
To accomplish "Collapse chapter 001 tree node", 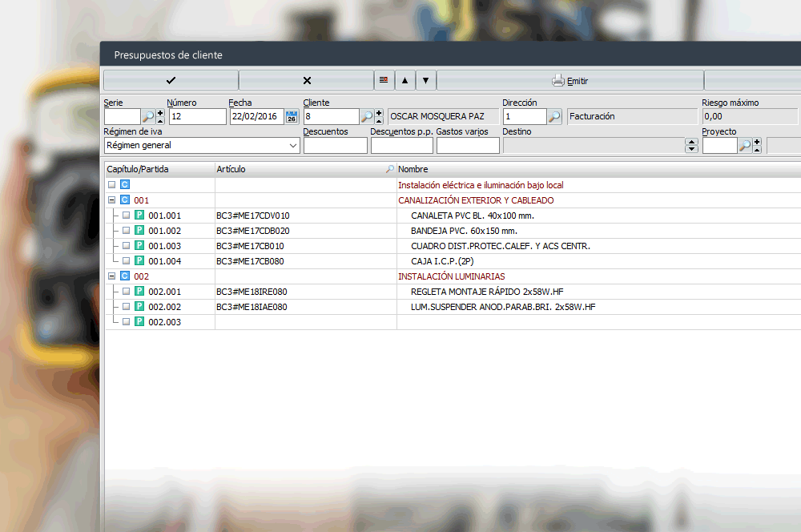I will coord(111,200).
